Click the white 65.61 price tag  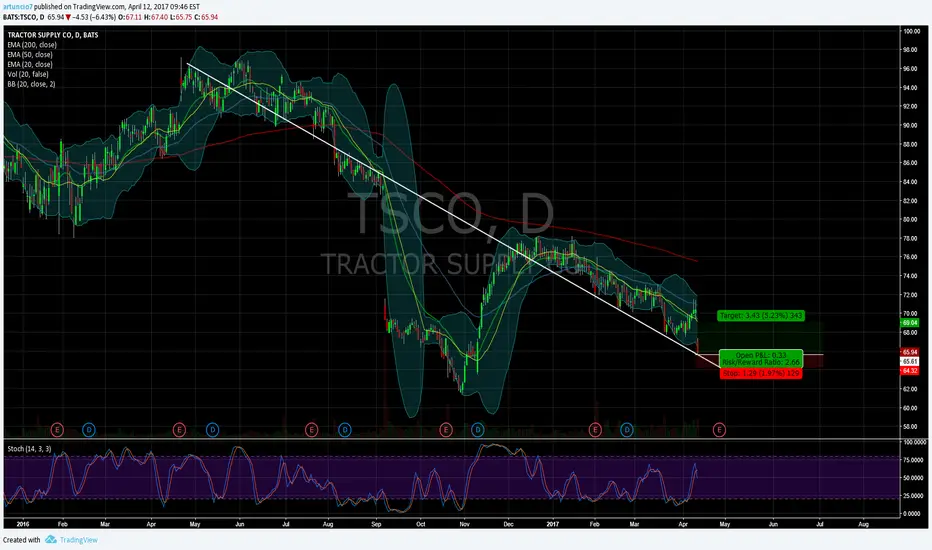pos(910,362)
